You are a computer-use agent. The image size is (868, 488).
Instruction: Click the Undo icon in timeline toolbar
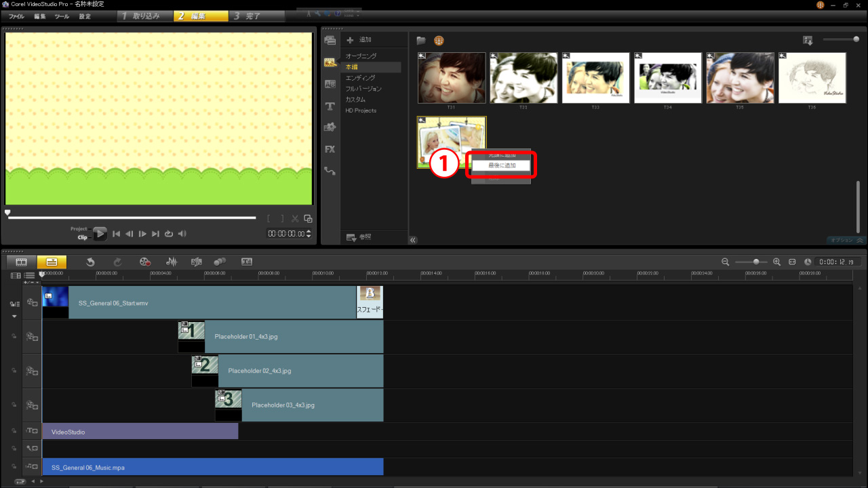(x=90, y=262)
